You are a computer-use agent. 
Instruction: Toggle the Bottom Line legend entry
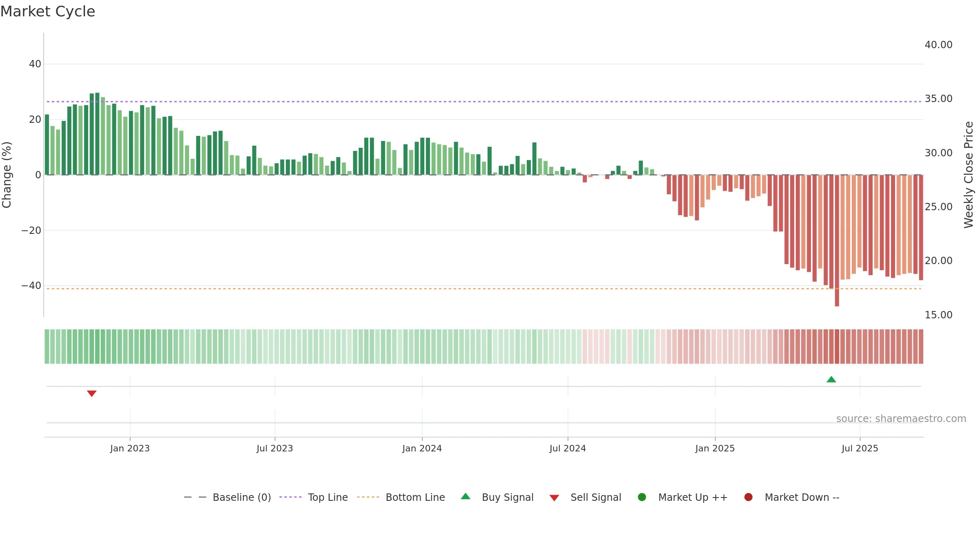pyautogui.click(x=401, y=497)
